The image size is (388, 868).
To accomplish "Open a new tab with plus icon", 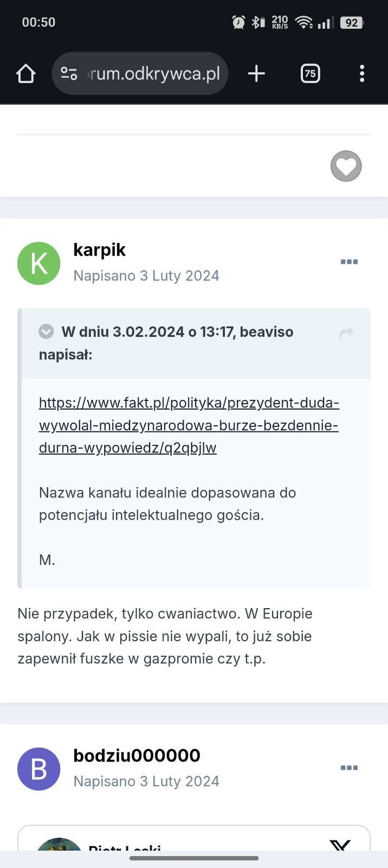I will tap(256, 74).
